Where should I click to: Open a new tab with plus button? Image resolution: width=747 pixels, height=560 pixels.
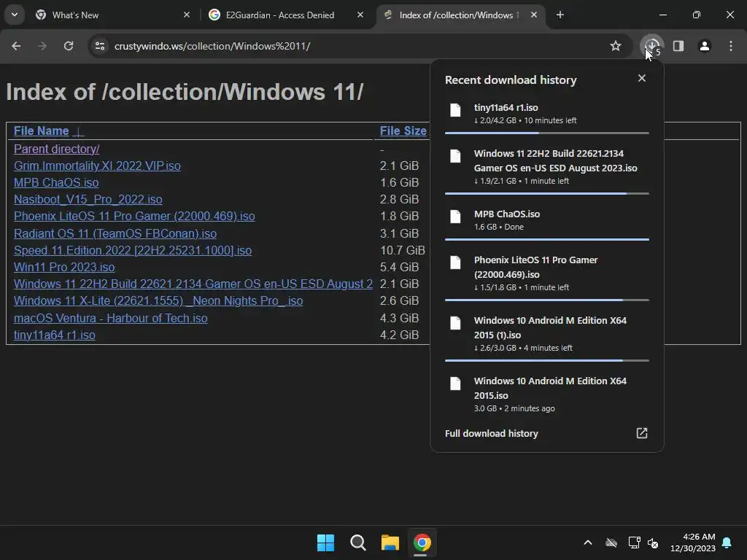pyautogui.click(x=560, y=15)
